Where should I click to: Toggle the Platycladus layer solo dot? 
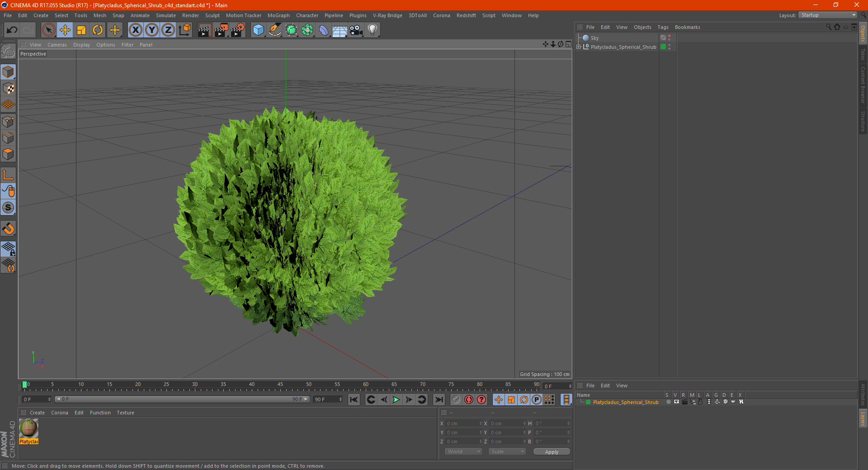pos(668,402)
